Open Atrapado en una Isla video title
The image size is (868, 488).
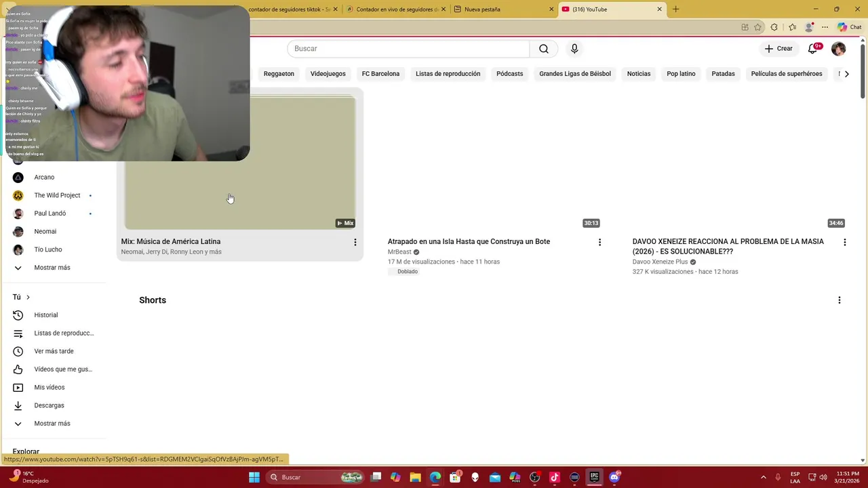469,241
